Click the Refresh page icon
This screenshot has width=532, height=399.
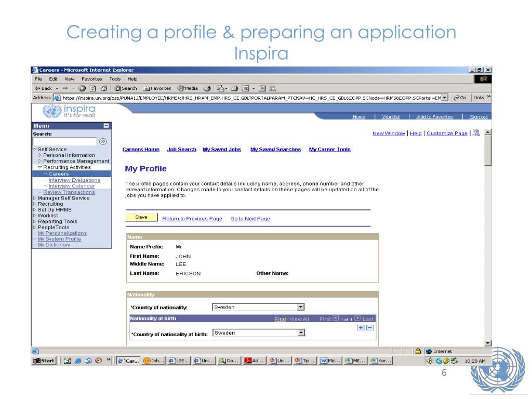tap(92, 88)
